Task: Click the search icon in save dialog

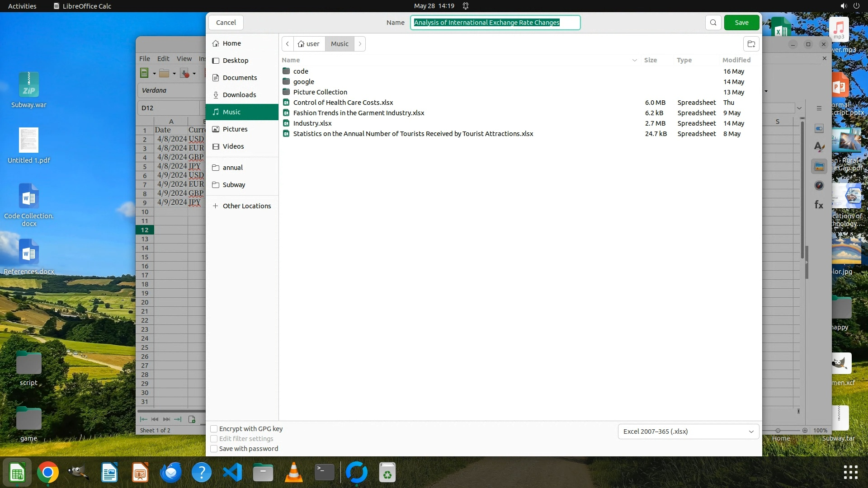Action: click(x=713, y=23)
